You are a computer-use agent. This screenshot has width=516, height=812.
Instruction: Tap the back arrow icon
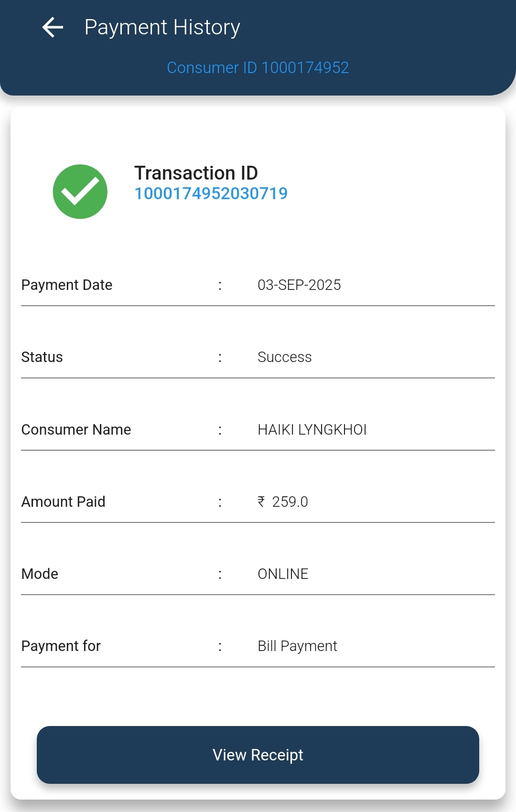(53, 27)
